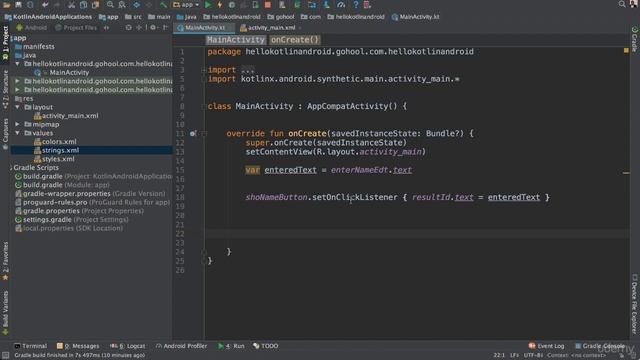The width and height of the screenshot is (640, 360).
Task: Click the Replace search icon in toolbar
Action: coord(122,5)
